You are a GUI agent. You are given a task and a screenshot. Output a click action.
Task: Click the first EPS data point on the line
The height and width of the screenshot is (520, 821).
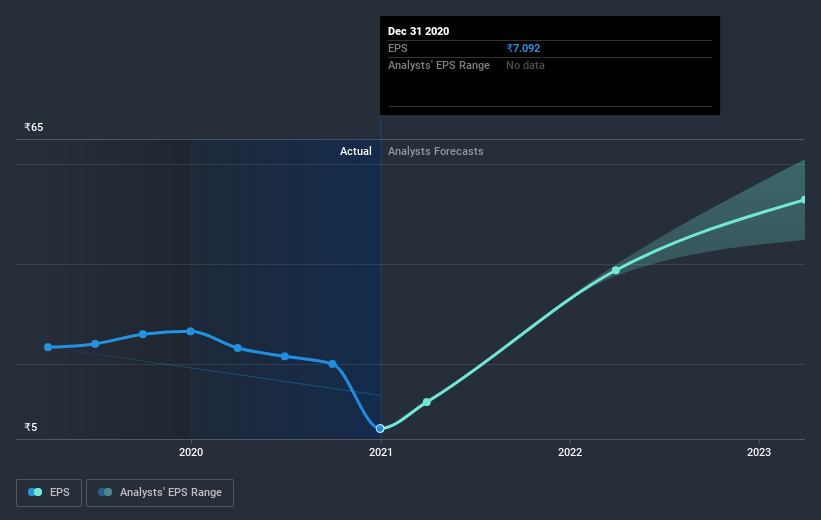48,347
